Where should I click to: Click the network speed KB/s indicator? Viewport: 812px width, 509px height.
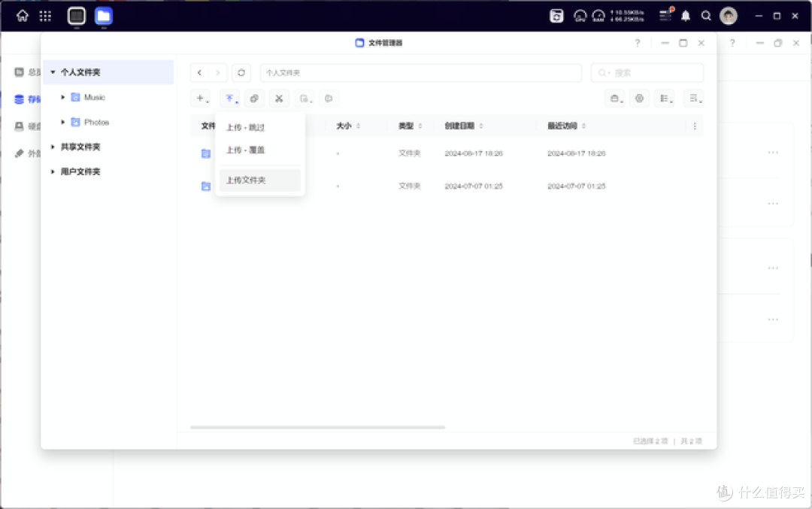pyautogui.click(x=627, y=16)
